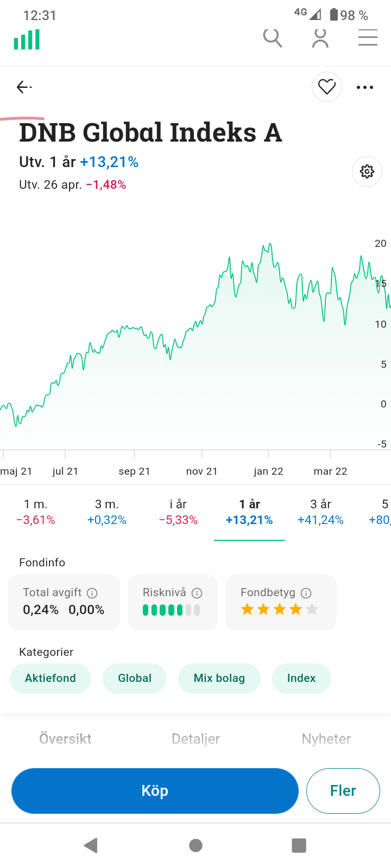
Task: Open chart settings gear icon
Action: [367, 171]
